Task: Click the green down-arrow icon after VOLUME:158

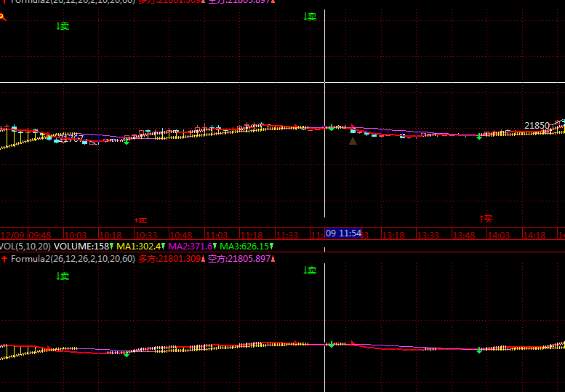Action: pyautogui.click(x=112, y=247)
